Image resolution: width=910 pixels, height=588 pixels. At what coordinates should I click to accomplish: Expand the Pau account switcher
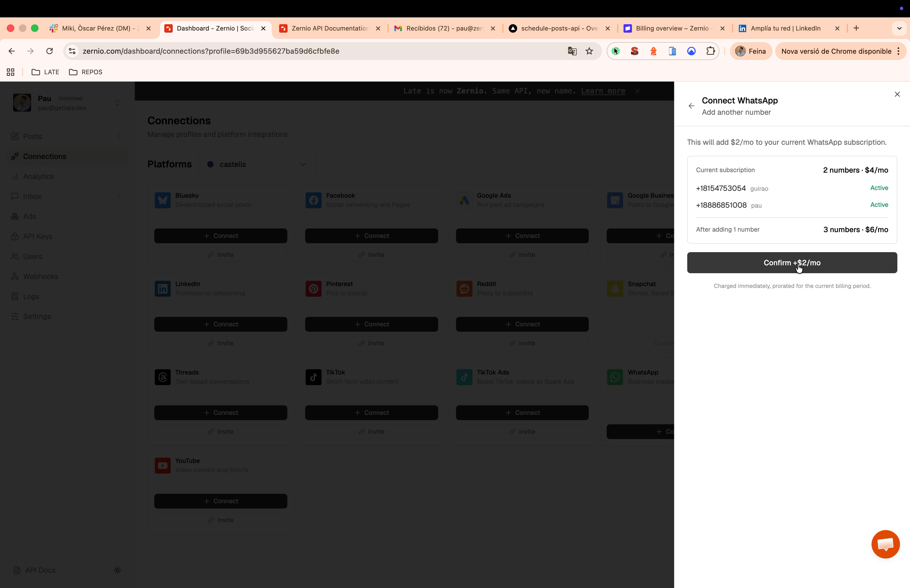point(117,103)
